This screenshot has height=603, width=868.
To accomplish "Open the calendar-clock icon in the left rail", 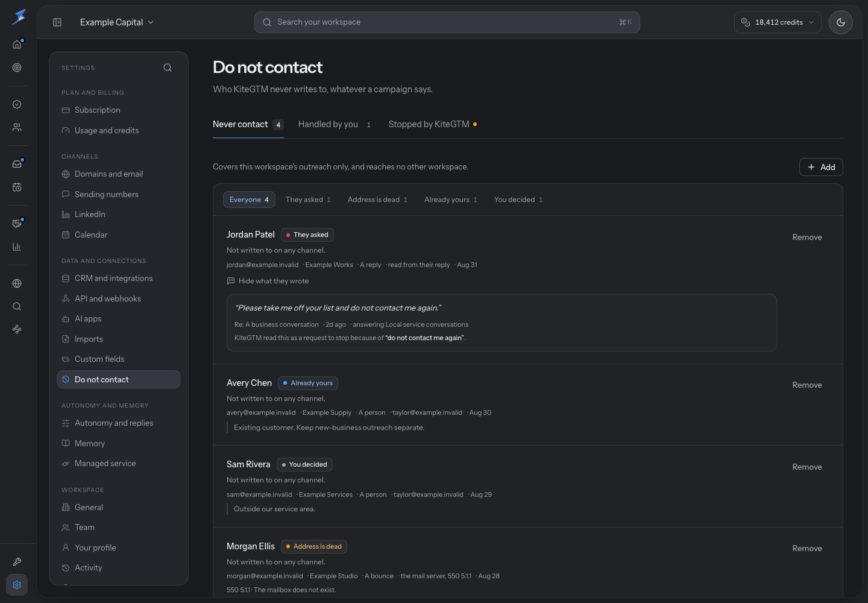I will point(17,187).
